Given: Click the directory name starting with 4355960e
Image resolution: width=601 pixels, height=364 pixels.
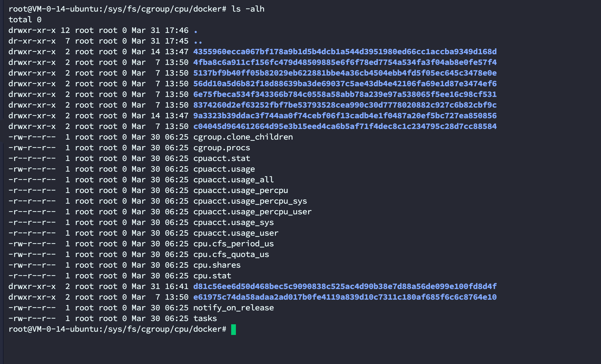Looking at the screenshot, I should (345, 52).
